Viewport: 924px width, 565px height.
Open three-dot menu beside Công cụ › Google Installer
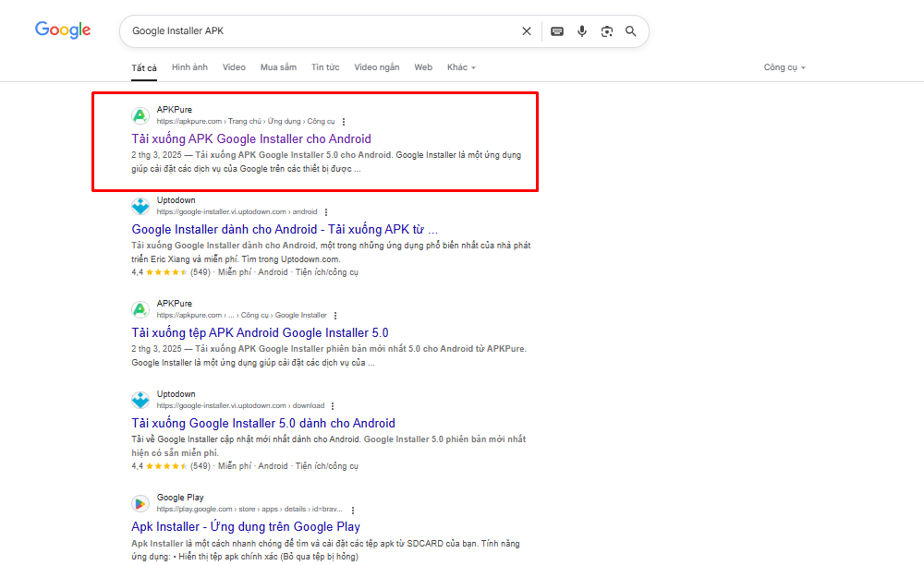335,316
